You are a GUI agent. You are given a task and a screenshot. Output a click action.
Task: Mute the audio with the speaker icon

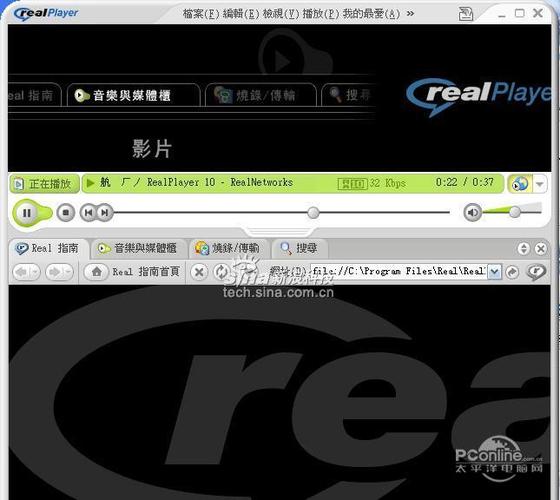pyautogui.click(x=472, y=212)
